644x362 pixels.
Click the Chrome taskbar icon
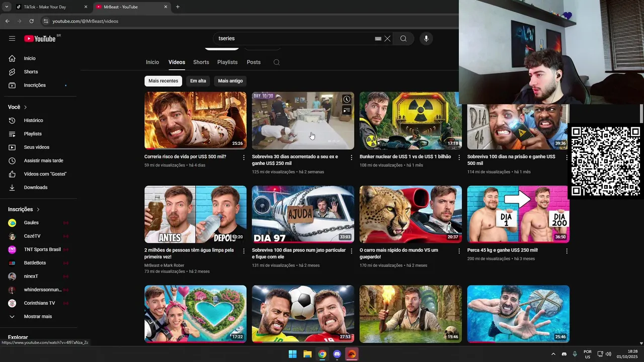coord(322,354)
